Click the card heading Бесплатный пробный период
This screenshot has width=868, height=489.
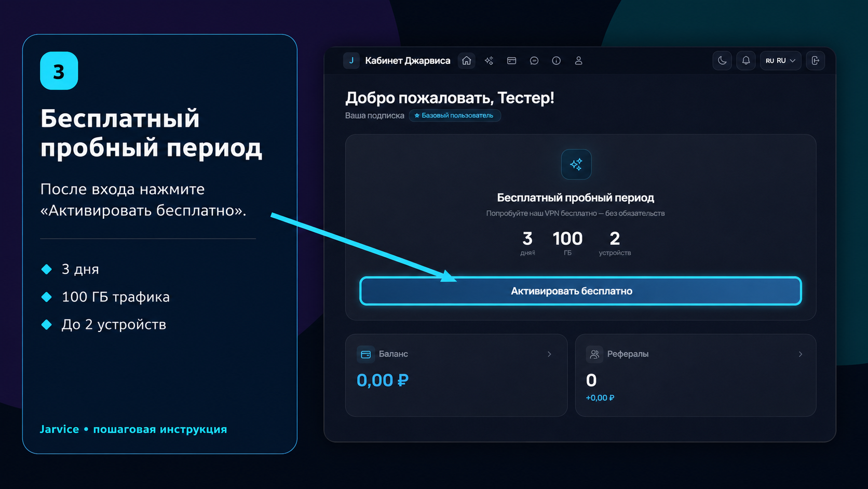pyautogui.click(x=575, y=197)
